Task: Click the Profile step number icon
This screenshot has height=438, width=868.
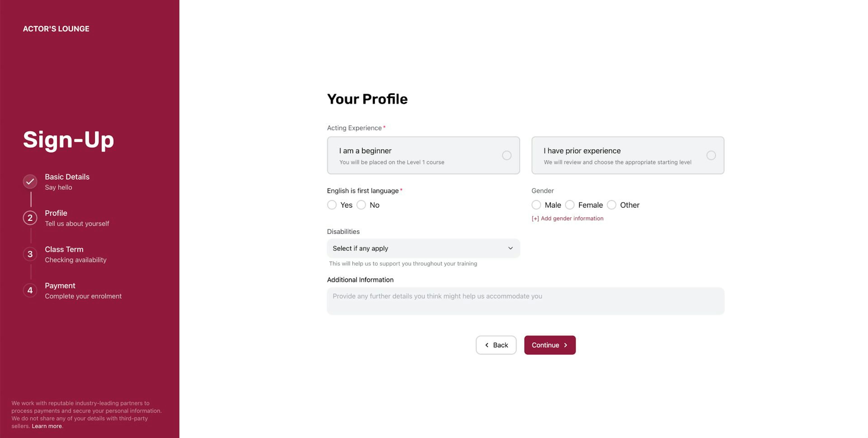Action: (x=30, y=218)
